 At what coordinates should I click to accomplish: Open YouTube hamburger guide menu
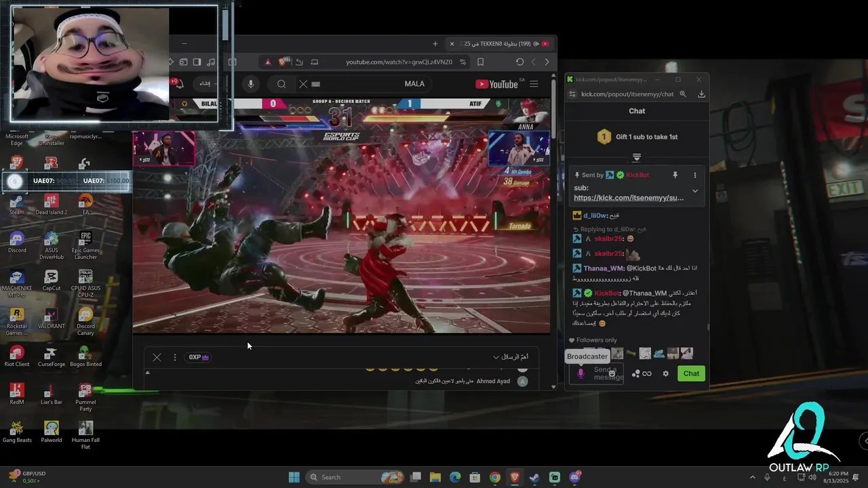(534, 84)
